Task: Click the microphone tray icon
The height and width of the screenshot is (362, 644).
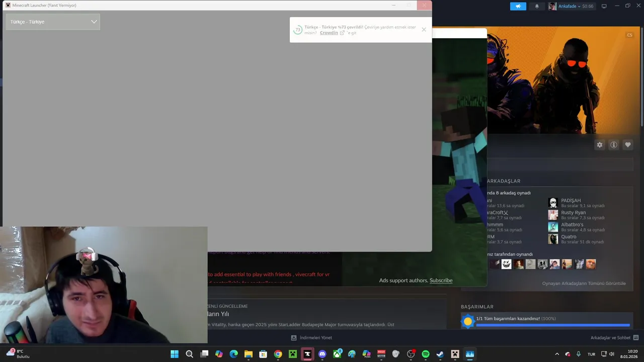Action: click(x=579, y=354)
